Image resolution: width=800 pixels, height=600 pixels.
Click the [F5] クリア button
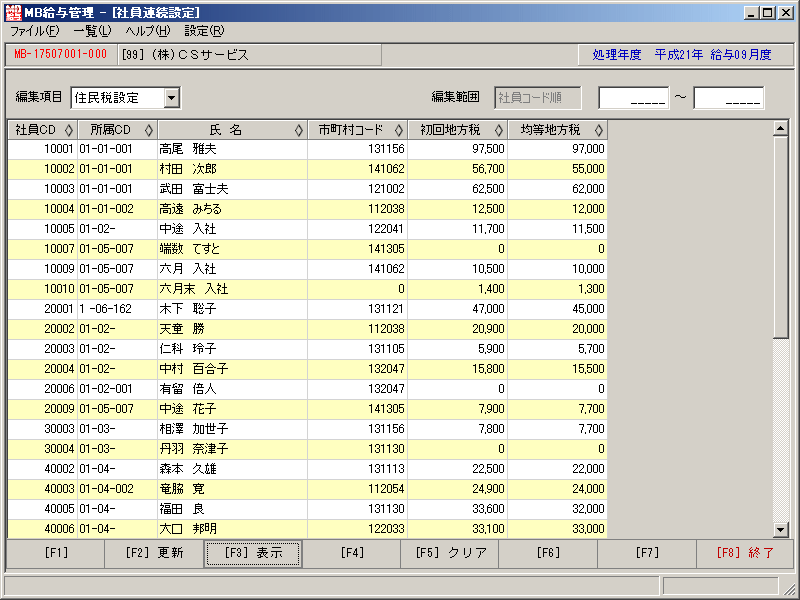click(x=450, y=553)
